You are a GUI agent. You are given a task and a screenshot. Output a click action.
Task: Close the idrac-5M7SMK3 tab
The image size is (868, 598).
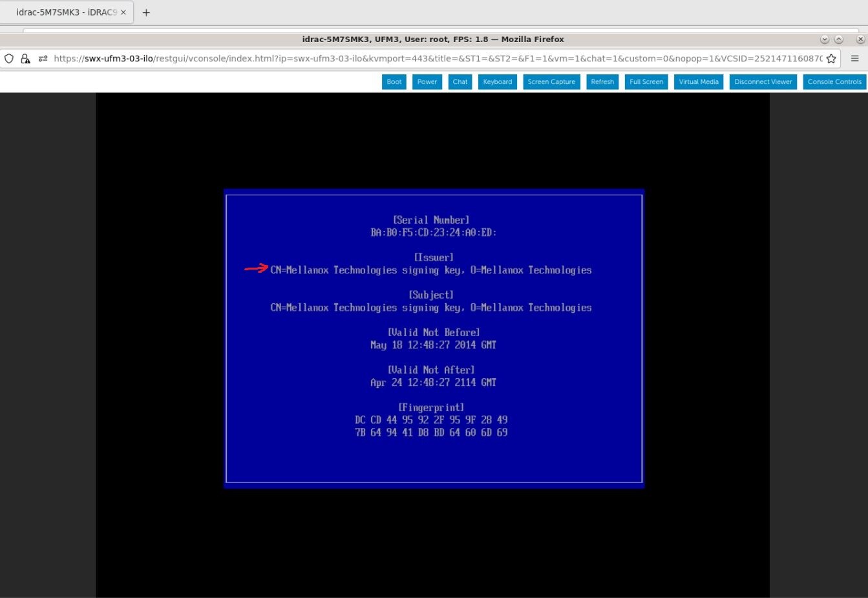pyautogui.click(x=123, y=12)
